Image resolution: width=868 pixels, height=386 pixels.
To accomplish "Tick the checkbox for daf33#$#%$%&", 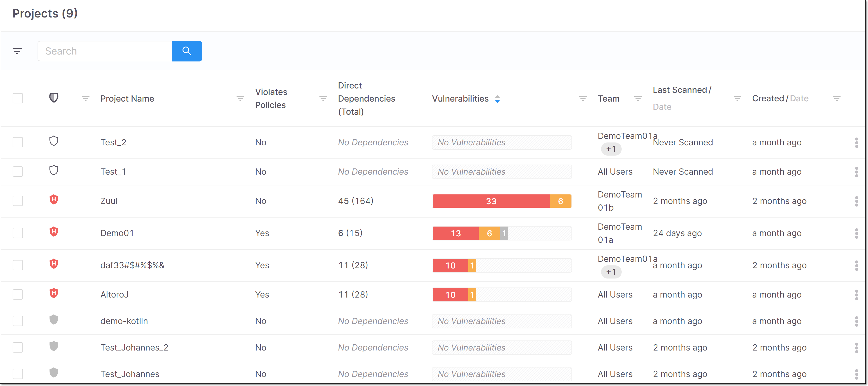I will coord(18,265).
